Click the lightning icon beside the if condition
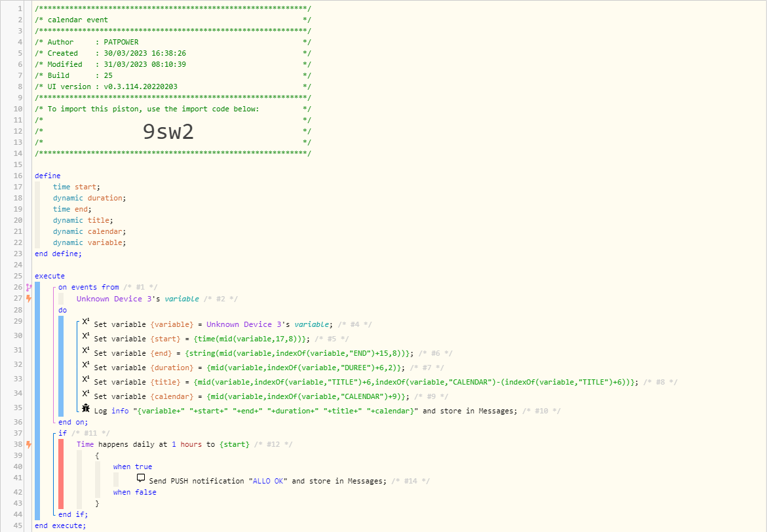The height and width of the screenshot is (532, 772). pos(28,444)
